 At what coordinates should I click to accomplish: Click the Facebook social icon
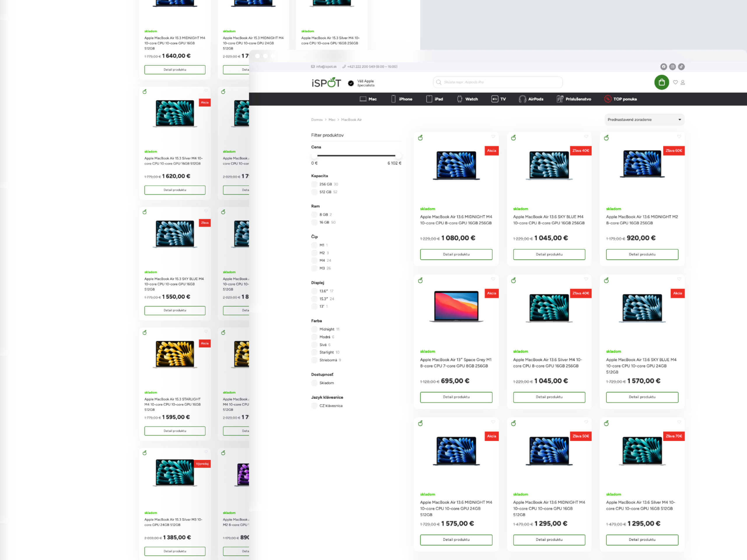(664, 66)
